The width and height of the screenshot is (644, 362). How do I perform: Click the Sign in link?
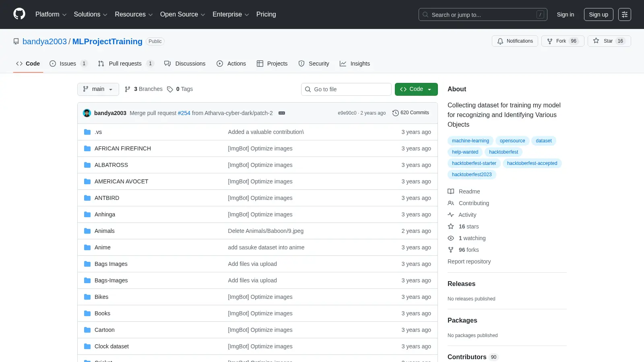click(566, 14)
